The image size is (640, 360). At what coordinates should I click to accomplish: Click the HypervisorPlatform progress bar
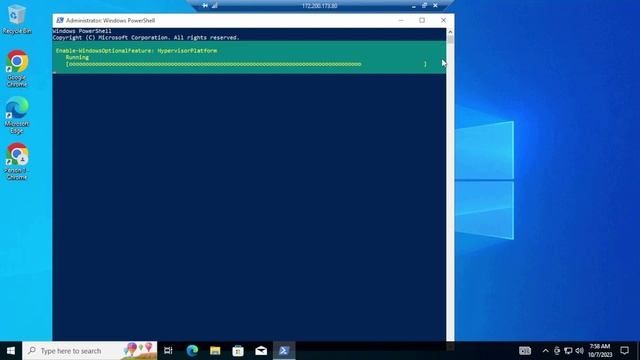pyautogui.click(x=246, y=64)
